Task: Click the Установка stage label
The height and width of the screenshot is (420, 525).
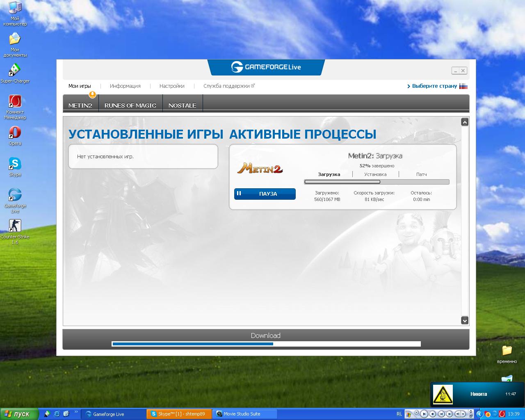Action: pyautogui.click(x=375, y=174)
